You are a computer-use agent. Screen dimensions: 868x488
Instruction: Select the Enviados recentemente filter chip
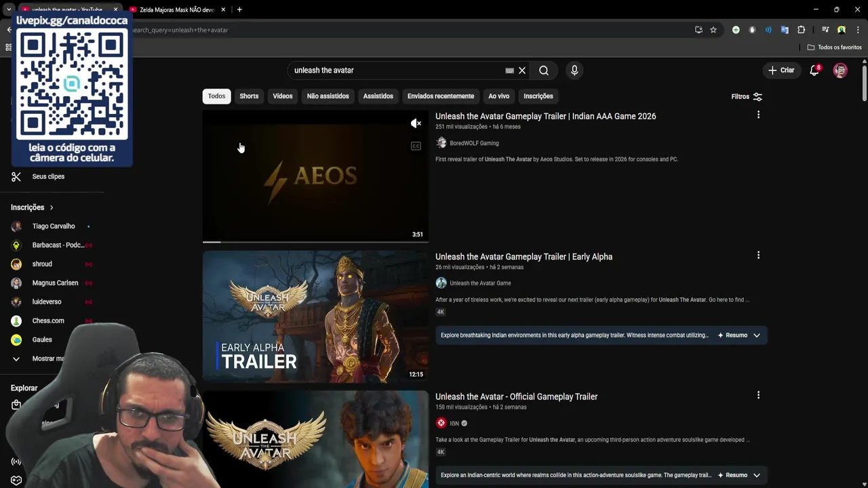441,96
